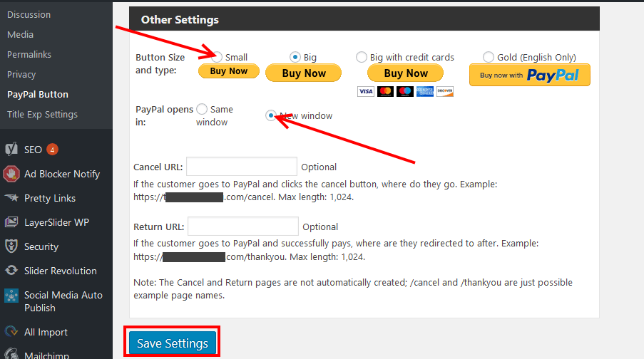Click the Ad Blocker Notify hand icon
This screenshot has width=644, height=359.
11,174
